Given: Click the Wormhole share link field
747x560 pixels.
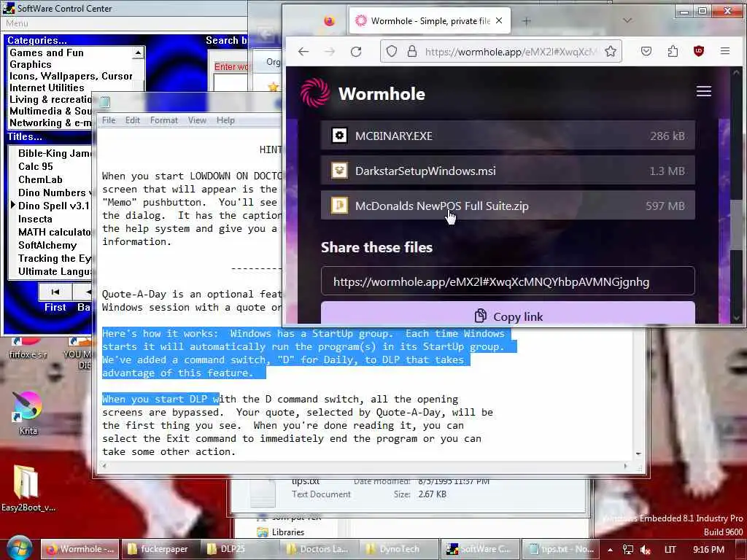Looking at the screenshot, I should point(508,281).
